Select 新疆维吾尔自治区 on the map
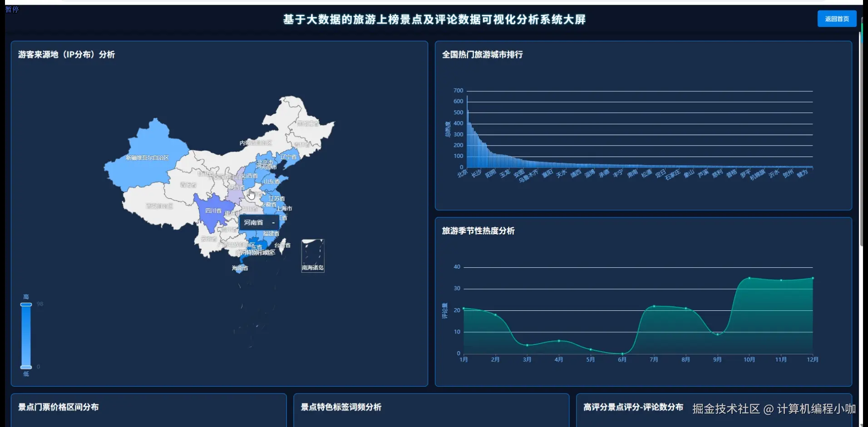 tap(147, 158)
